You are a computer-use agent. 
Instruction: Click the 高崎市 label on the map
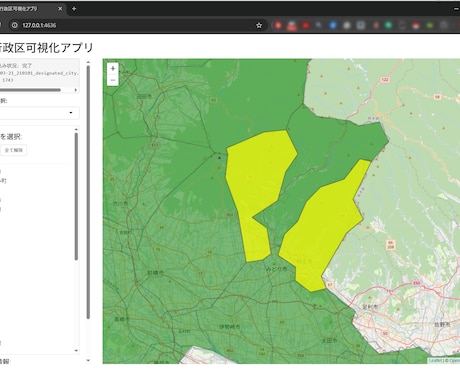[x=122, y=319]
